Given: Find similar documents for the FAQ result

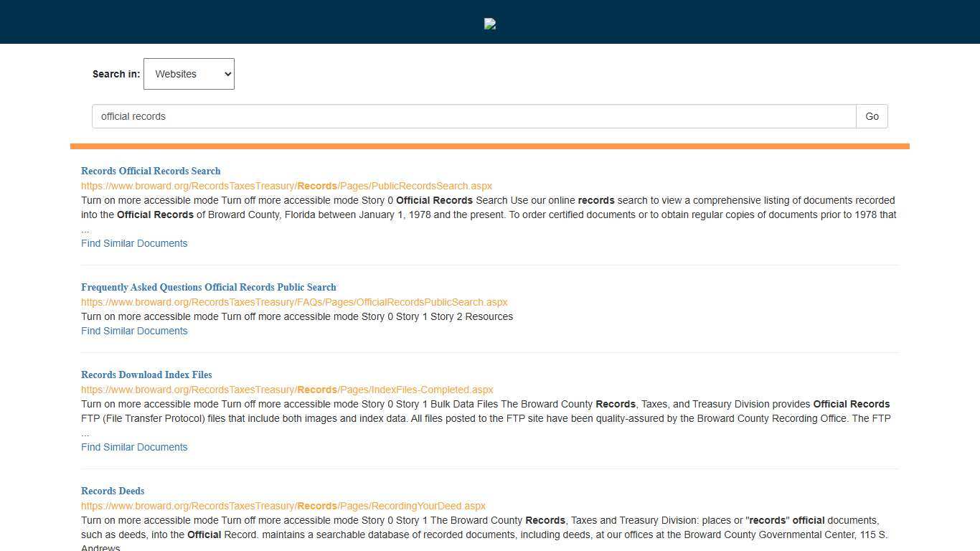Looking at the screenshot, I should pos(134,331).
